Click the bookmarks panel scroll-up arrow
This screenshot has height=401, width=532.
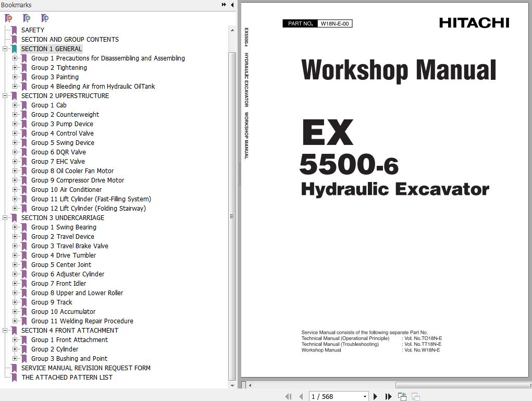tap(232, 30)
